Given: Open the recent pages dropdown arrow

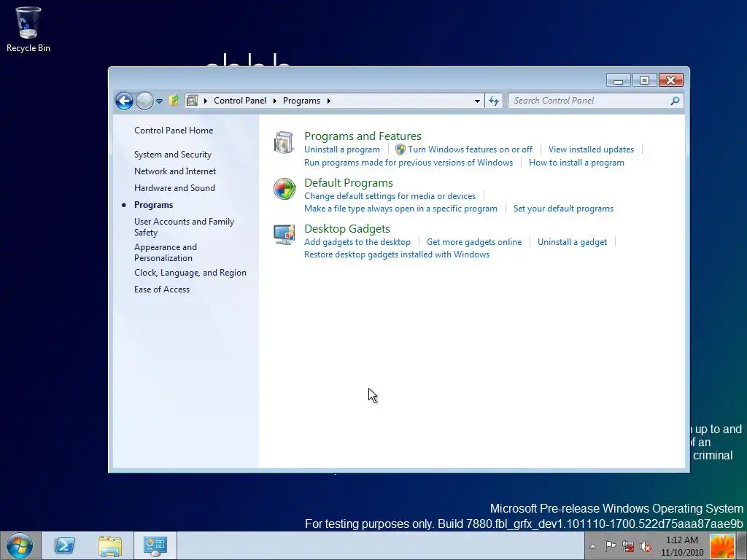Looking at the screenshot, I should tap(160, 101).
